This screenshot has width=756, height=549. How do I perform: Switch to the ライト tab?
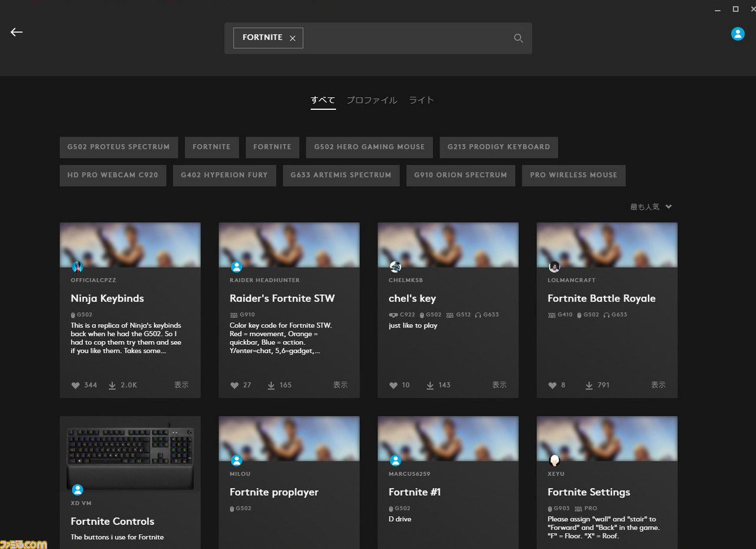pos(422,100)
